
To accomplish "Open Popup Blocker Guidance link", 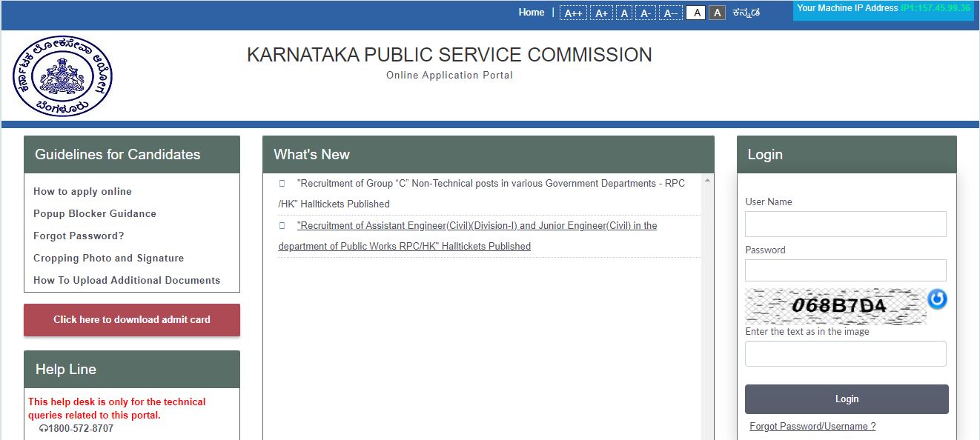I will pos(95,213).
